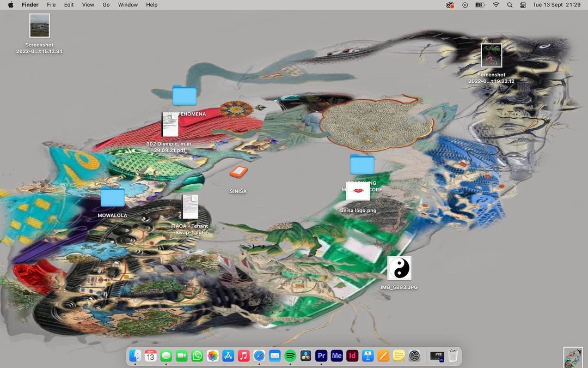Open the View menu
The height and width of the screenshot is (368, 588).
pos(88,5)
